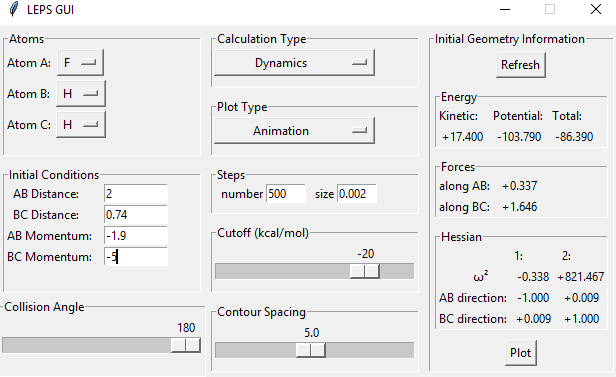Click the Collision Angle slider handle

186,345
